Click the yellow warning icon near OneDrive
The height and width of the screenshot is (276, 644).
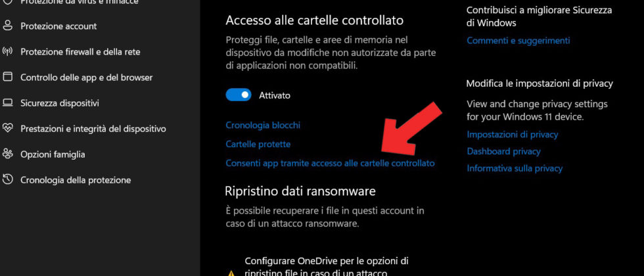[x=231, y=273]
